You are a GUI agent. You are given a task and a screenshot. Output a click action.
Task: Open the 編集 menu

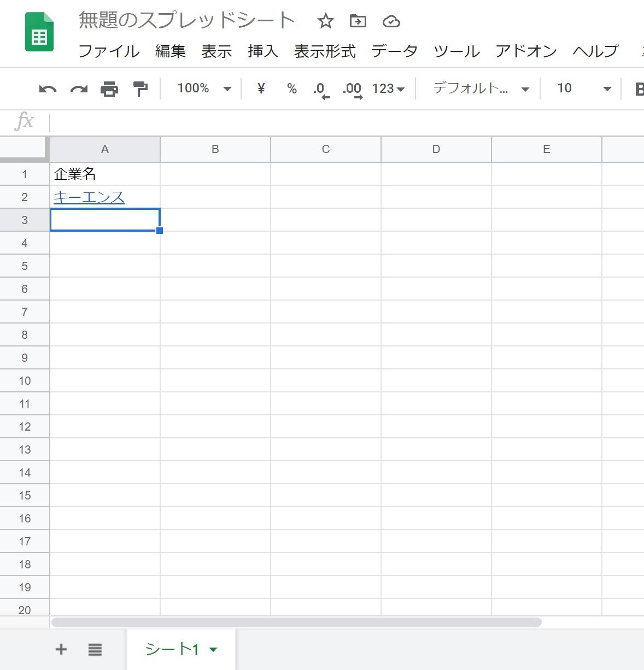click(171, 51)
